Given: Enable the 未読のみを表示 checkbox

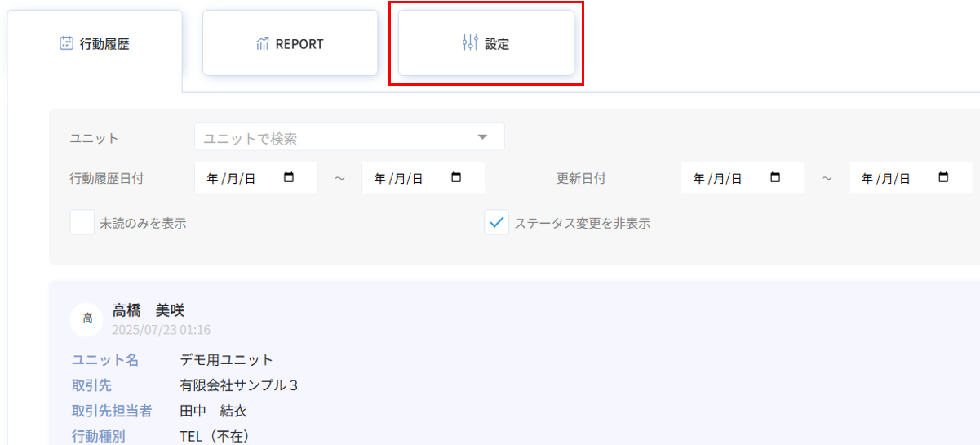Looking at the screenshot, I should (82, 223).
